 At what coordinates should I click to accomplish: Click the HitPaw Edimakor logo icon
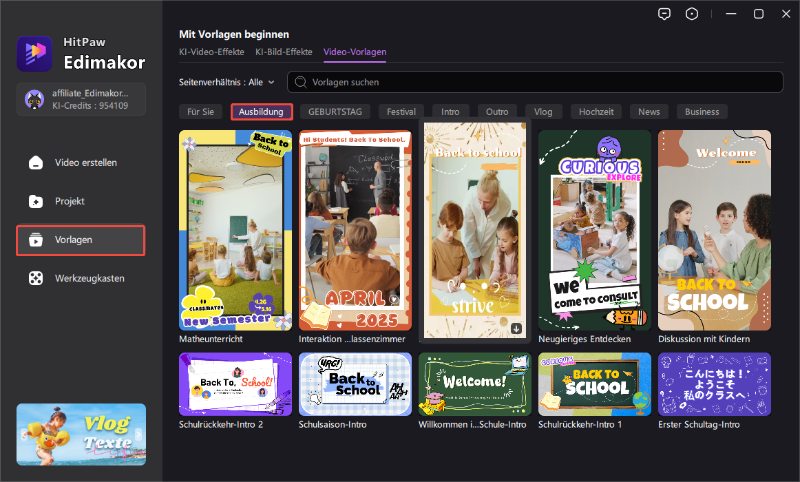[35, 54]
